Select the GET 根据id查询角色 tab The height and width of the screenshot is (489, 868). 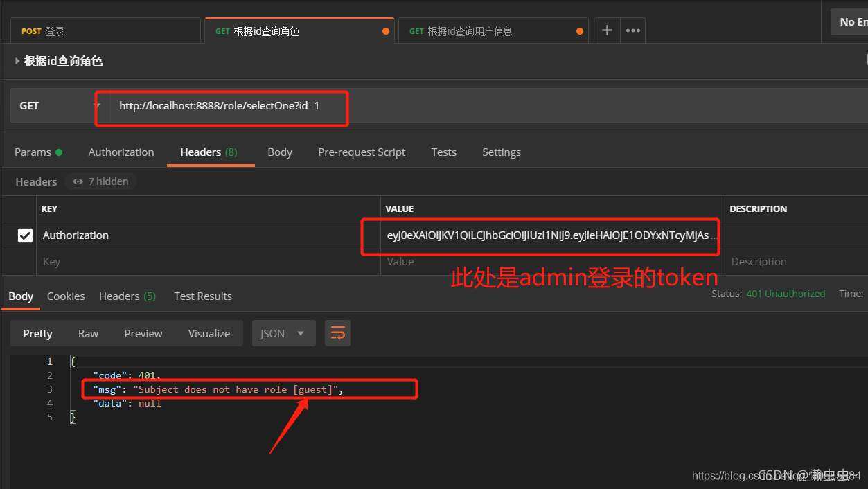click(299, 31)
